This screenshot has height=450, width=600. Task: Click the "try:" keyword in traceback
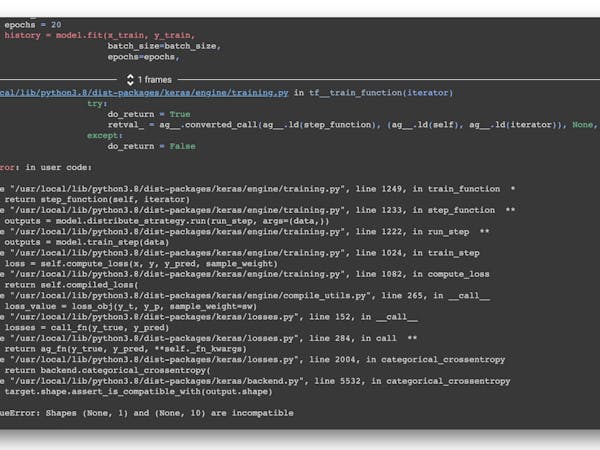click(x=97, y=103)
